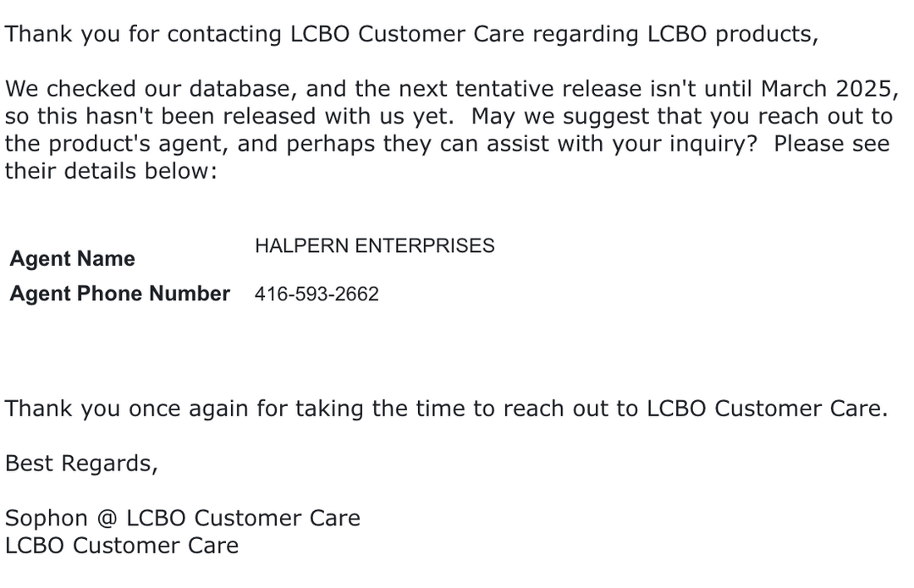Click the HALPERN ENTERPRISES agent name
Screen dimensions: 914x588
click(375, 246)
